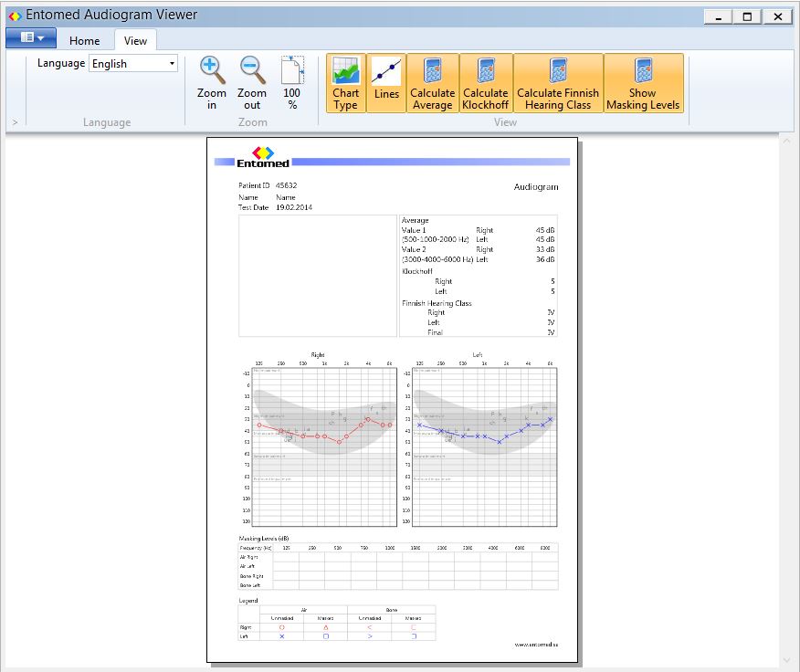Viewport: 800px width, 672px height.
Task: Expand the ribbon side arrow at the left edge
Action: pyautogui.click(x=15, y=122)
